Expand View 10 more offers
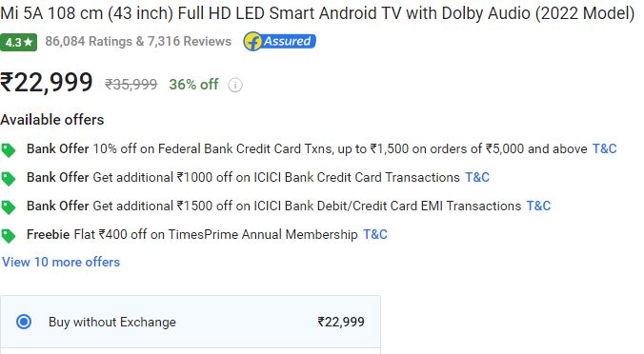Viewport: 644px width, 354px height. click(x=61, y=262)
